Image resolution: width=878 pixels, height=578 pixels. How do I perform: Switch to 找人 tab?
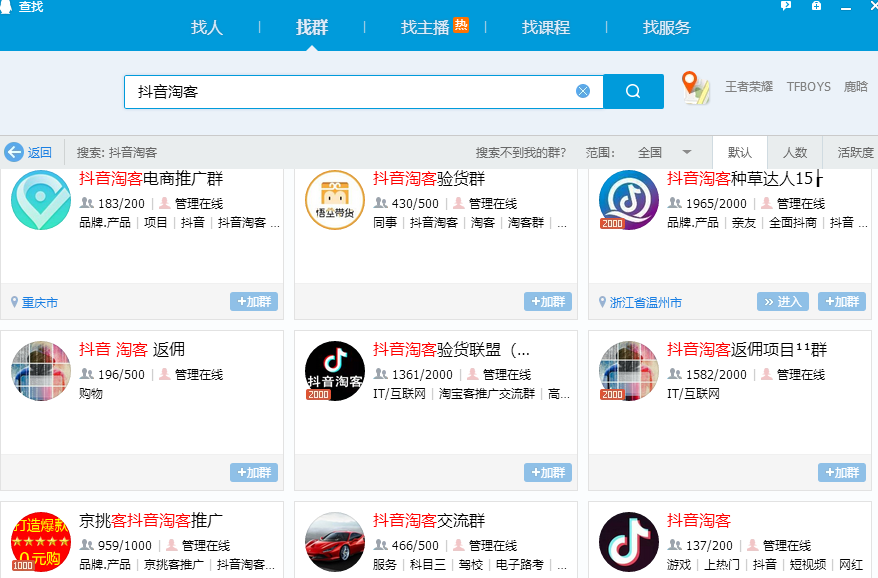207,27
